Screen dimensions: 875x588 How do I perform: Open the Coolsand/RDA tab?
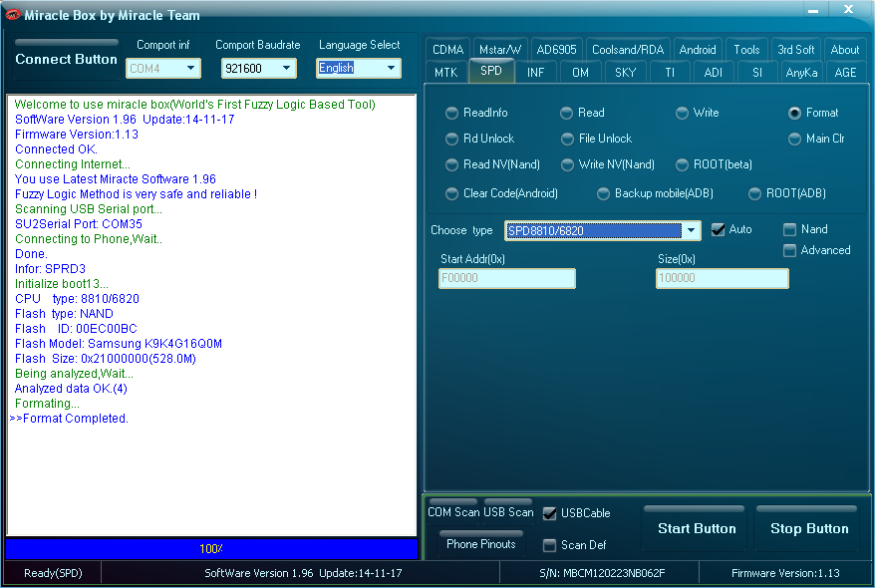[x=628, y=50]
